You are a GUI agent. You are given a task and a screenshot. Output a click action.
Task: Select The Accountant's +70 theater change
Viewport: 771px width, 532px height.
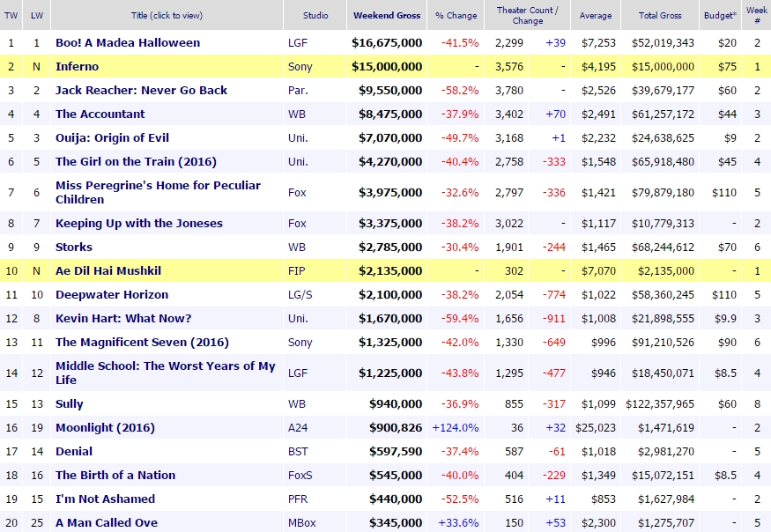pyautogui.click(x=556, y=115)
